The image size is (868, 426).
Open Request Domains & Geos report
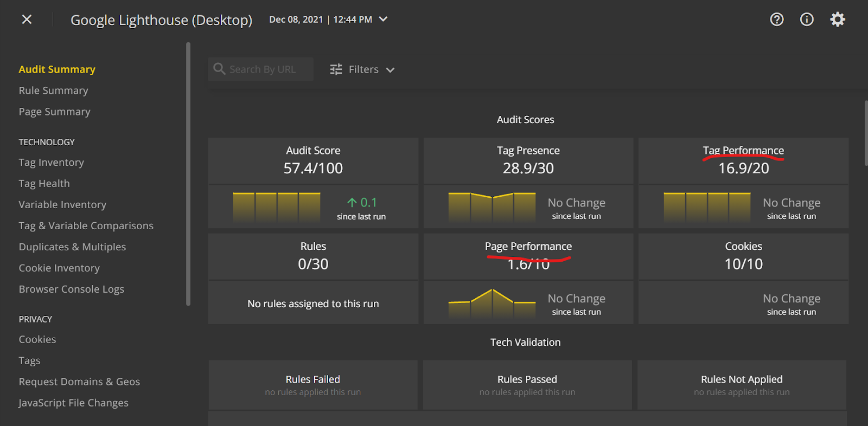tap(79, 382)
